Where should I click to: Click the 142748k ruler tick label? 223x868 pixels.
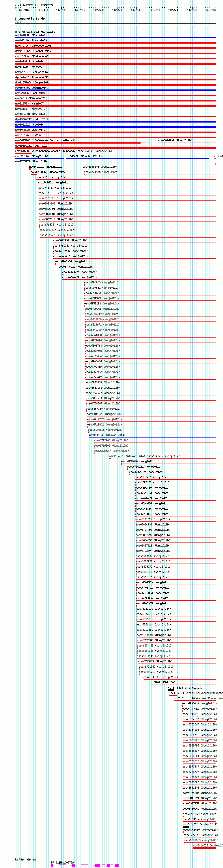tap(24, 10)
